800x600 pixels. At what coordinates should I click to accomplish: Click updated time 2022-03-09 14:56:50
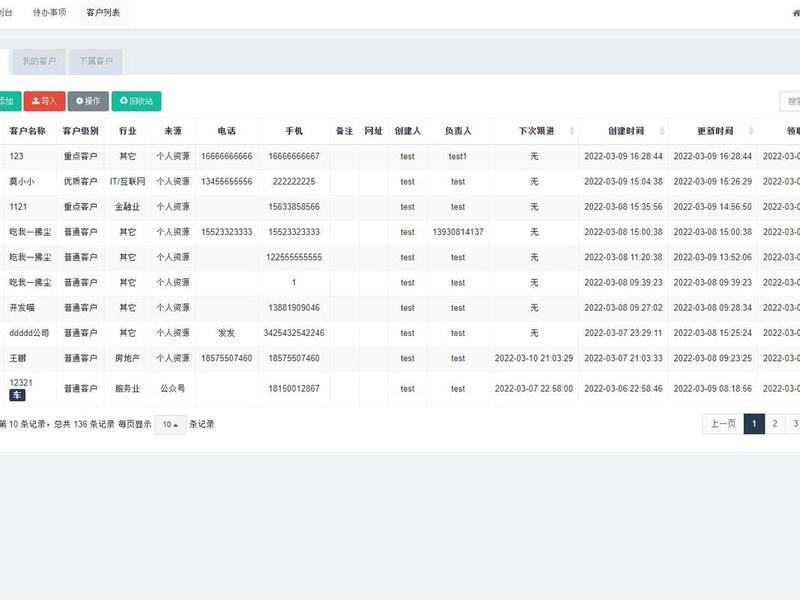point(713,207)
